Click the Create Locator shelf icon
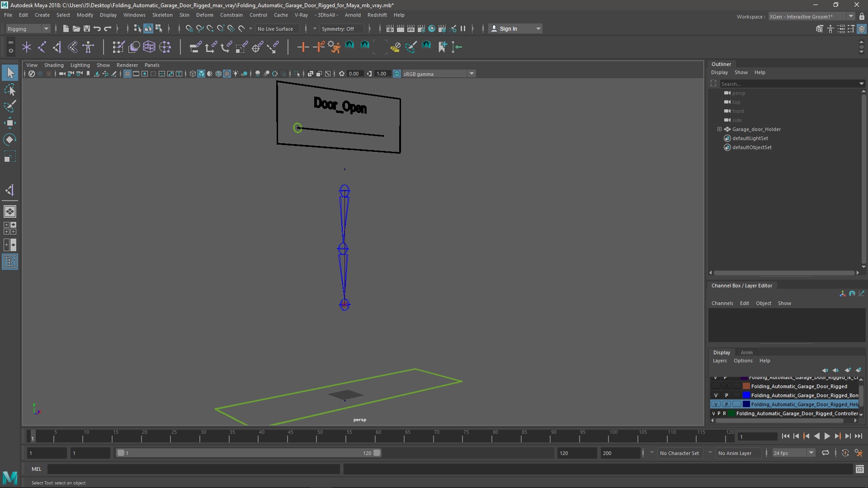 pyautogui.click(x=27, y=47)
